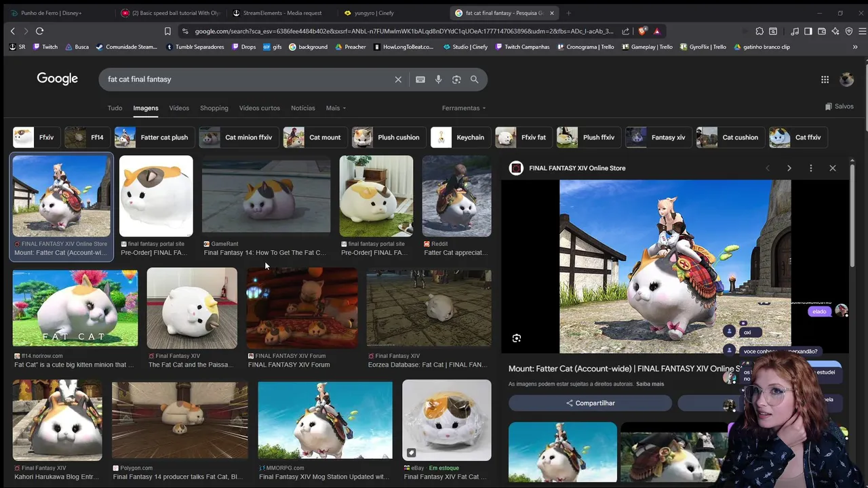
Task: Open the Leo AI sparkle icon
Action: coord(835,31)
